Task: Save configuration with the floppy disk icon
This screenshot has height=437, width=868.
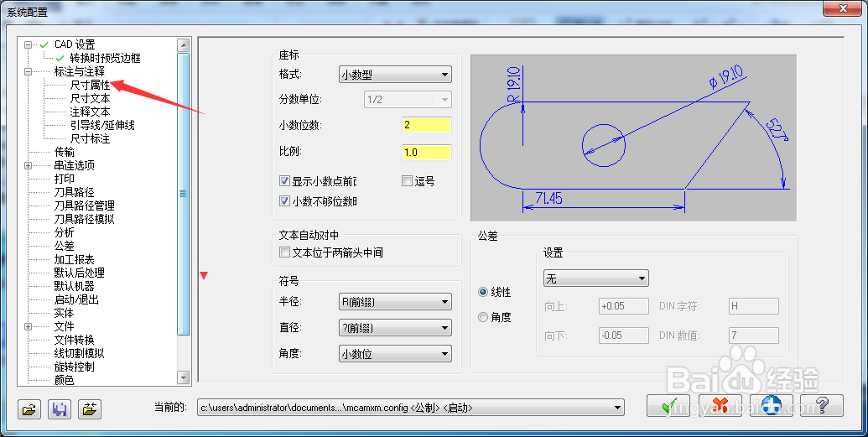Action: tap(60, 409)
